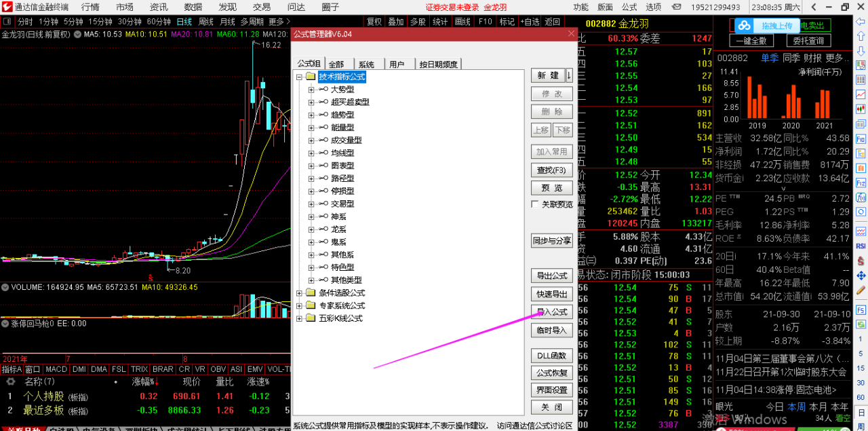Screen dimensions: 868x431
Task: Expand the 专家系统公式 folder
Action: pos(299,305)
